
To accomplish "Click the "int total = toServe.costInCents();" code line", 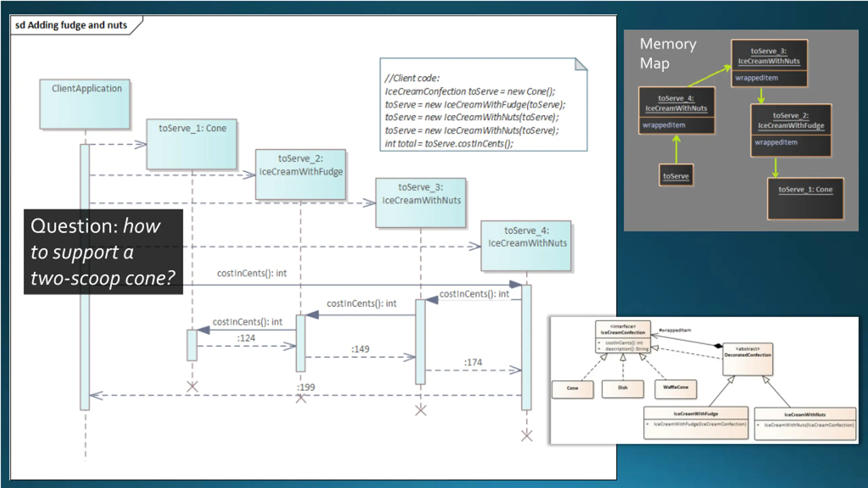I will [x=449, y=144].
